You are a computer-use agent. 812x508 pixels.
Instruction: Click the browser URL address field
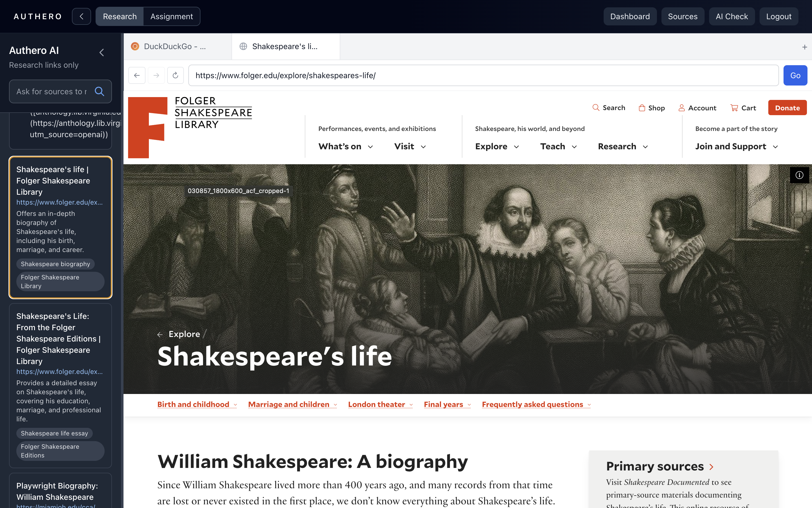483,75
